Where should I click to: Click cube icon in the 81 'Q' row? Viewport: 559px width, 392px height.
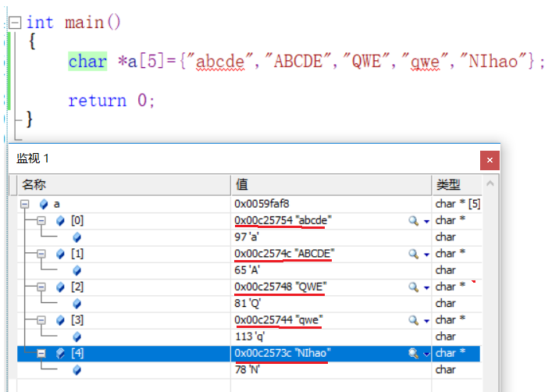tap(77, 304)
